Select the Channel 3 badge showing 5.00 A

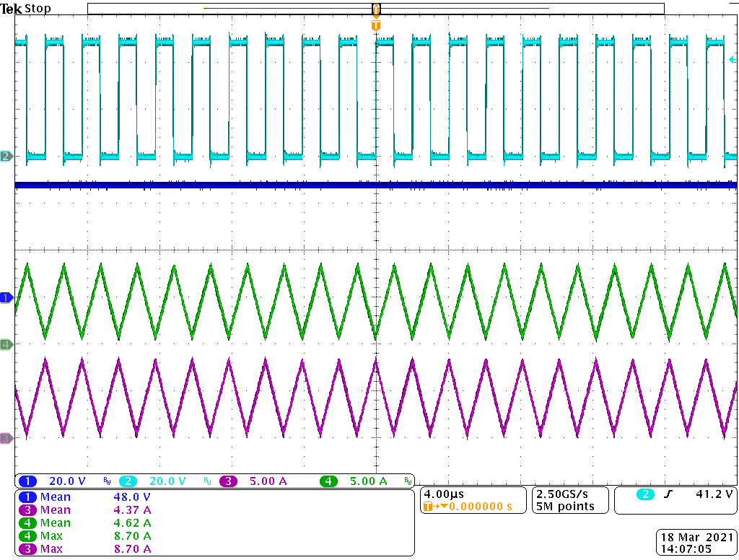pos(228,481)
